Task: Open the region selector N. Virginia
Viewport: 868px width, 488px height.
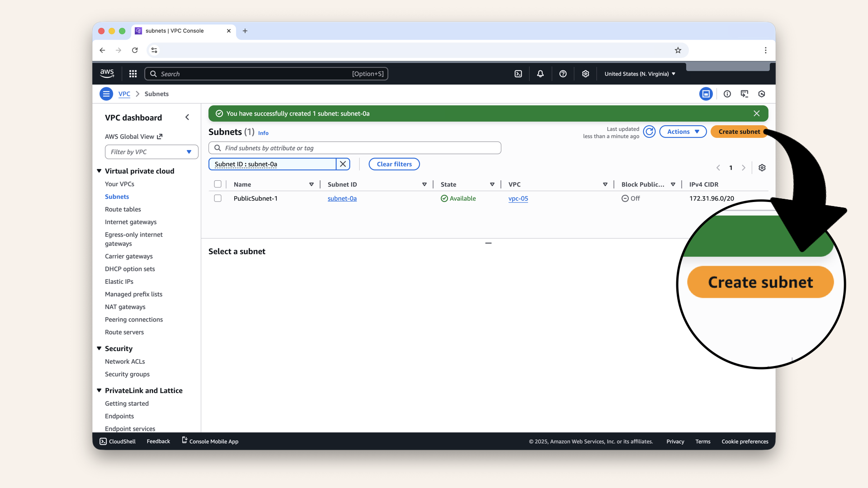Action: point(640,74)
